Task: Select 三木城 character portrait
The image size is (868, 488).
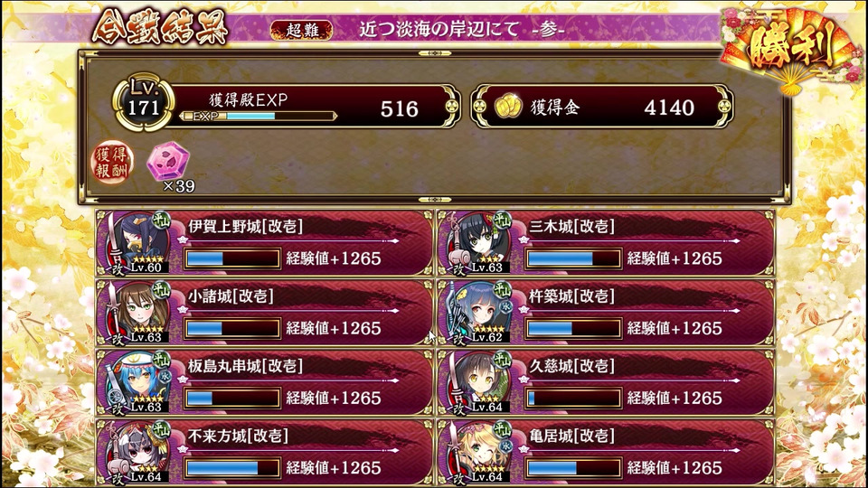Action: pos(478,243)
